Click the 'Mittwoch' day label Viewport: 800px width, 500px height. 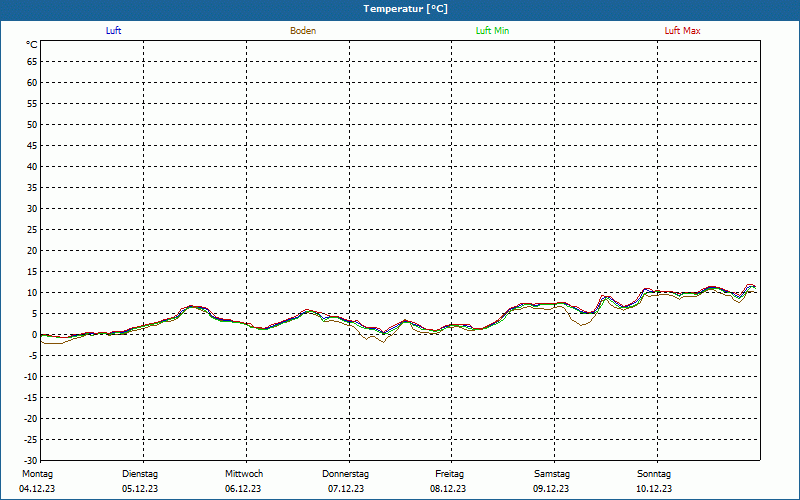[244, 474]
